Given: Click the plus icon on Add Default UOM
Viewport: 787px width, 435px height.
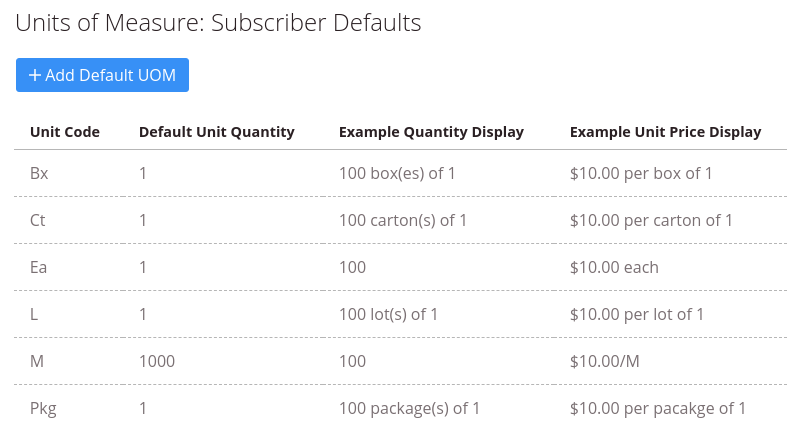Looking at the screenshot, I should (35, 75).
